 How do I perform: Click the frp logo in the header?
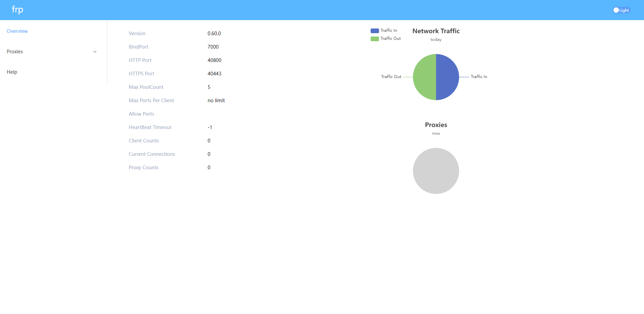point(17,10)
